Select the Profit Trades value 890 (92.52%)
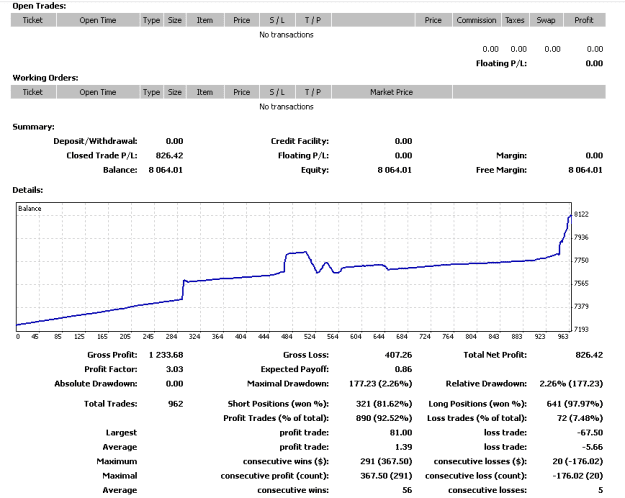 pos(384,418)
